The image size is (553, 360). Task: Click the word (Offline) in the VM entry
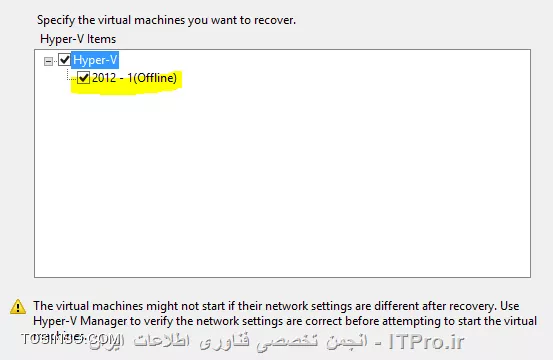[x=155, y=78]
